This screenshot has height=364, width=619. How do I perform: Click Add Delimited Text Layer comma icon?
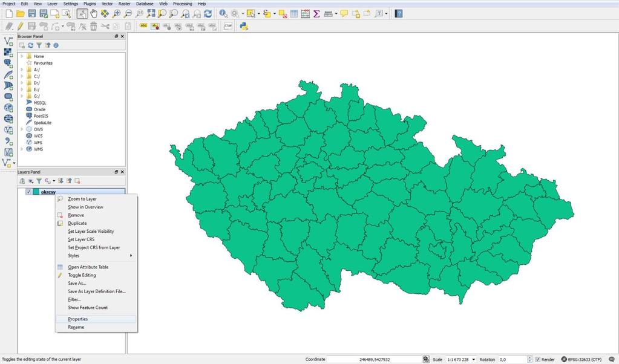pos(8,141)
